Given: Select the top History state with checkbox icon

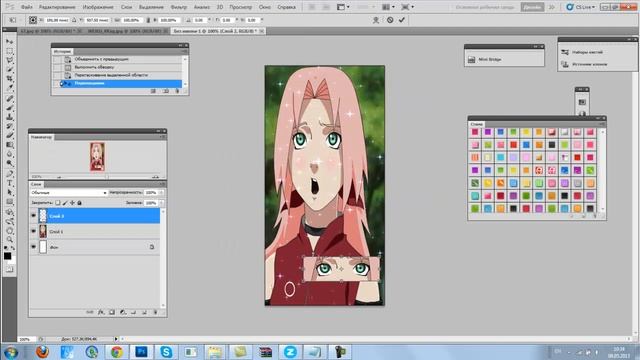Looking at the screenshot, I should (118, 59).
